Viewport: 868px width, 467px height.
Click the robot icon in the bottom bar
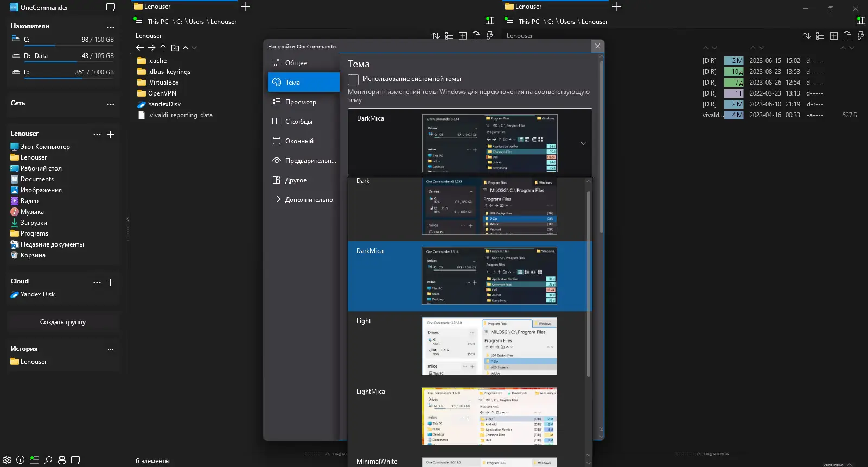click(x=62, y=460)
